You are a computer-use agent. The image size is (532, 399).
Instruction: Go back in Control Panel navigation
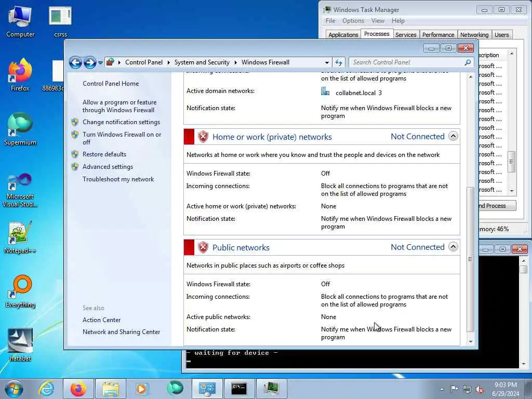pyautogui.click(x=75, y=62)
